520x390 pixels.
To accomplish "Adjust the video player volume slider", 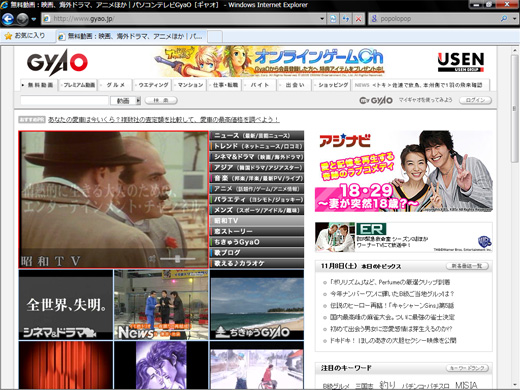I will click(x=177, y=259).
